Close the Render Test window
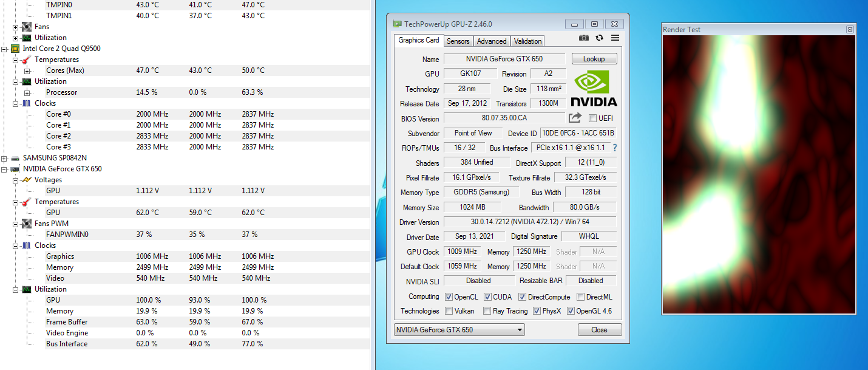Viewport: 868px width, 370px height. tap(850, 29)
